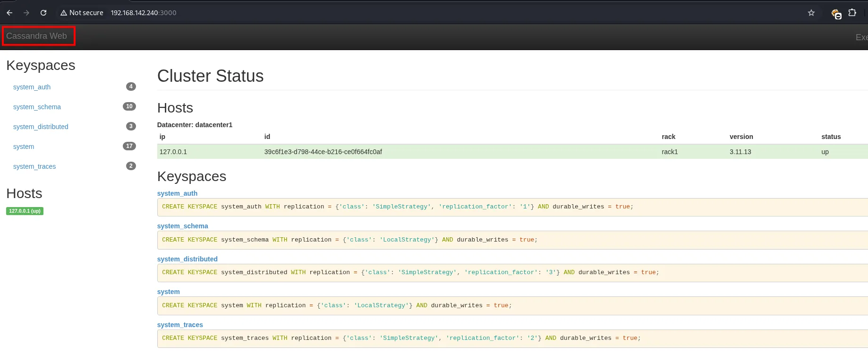Open the system heading link above its CQL
868x355 pixels.
[x=169, y=292]
